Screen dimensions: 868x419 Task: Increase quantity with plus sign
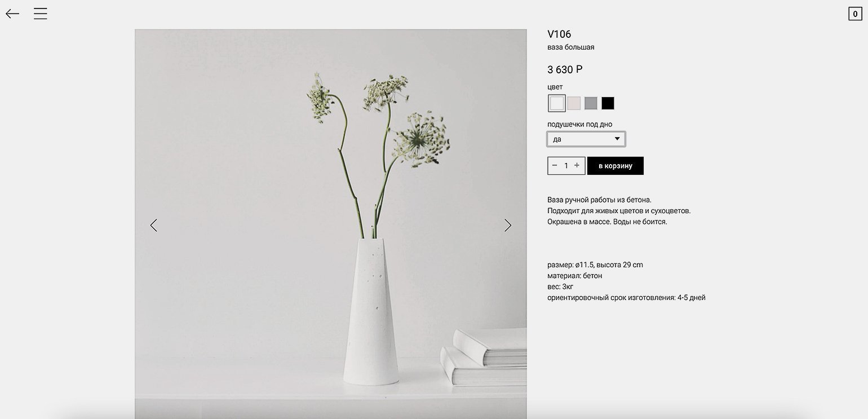coord(577,166)
